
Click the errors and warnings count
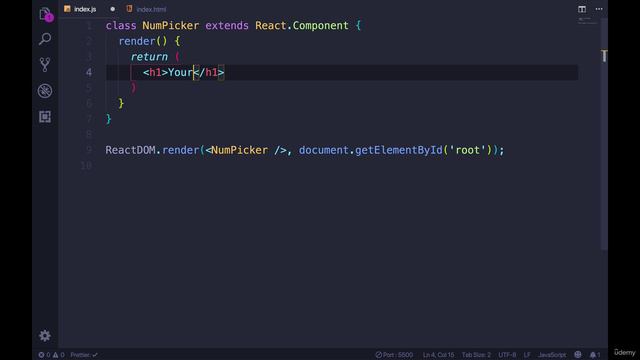click(x=51, y=355)
